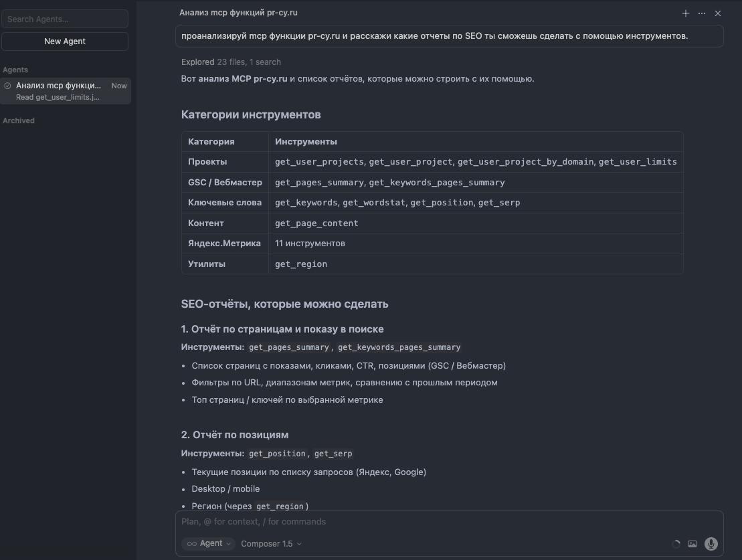
Task: Click the status check icon beside agent entry
Action: 8,86
